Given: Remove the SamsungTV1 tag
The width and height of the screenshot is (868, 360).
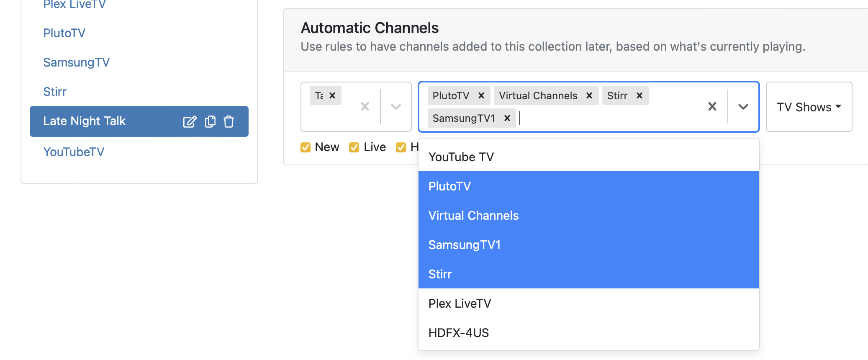Looking at the screenshot, I should pyautogui.click(x=507, y=118).
